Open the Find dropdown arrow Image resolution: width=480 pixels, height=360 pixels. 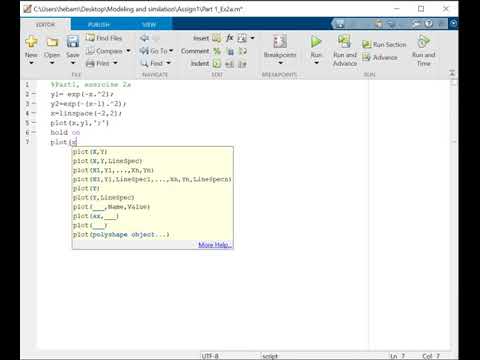[168, 63]
